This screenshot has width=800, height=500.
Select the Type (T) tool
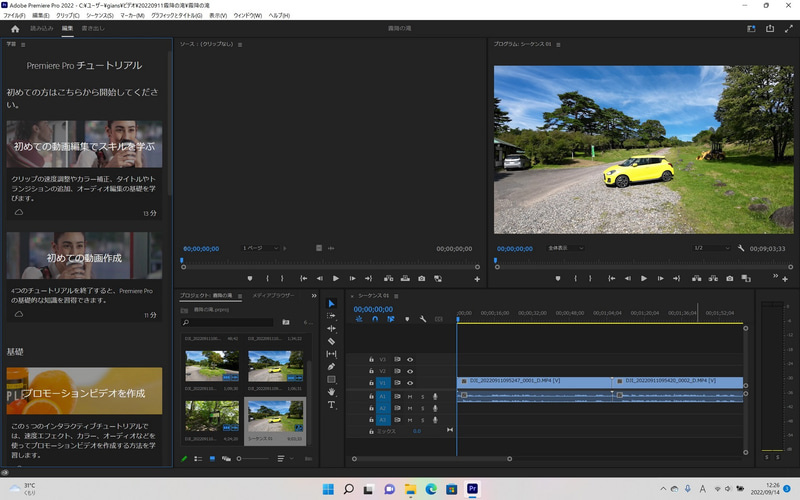331,405
